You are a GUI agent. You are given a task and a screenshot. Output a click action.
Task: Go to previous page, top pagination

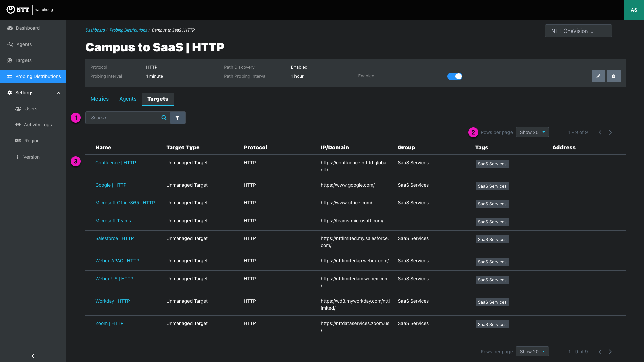pos(600,132)
